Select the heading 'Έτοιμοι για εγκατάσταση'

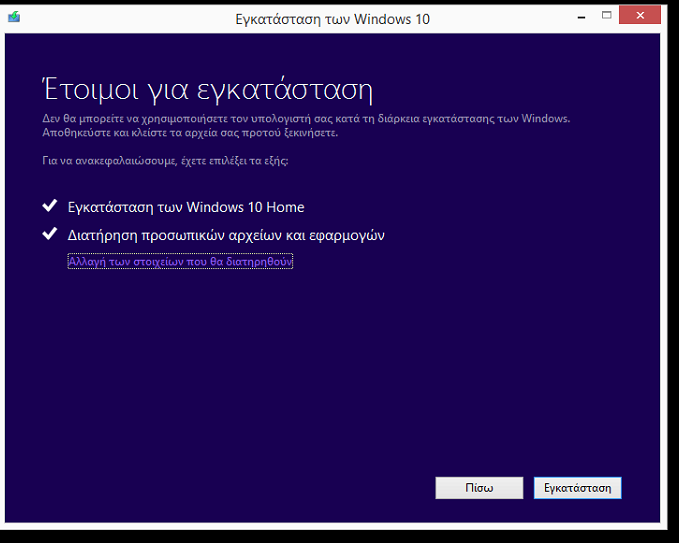point(208,90)
